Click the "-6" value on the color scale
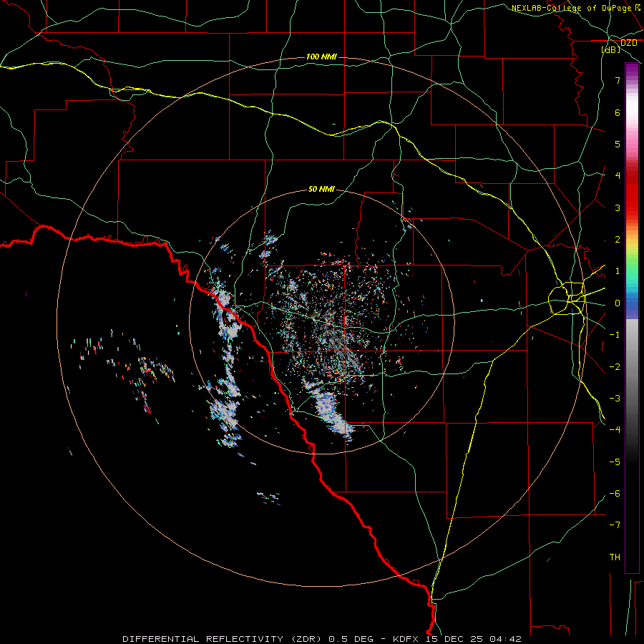The width and height of the screenshot is (644, 644). [615, 494]
